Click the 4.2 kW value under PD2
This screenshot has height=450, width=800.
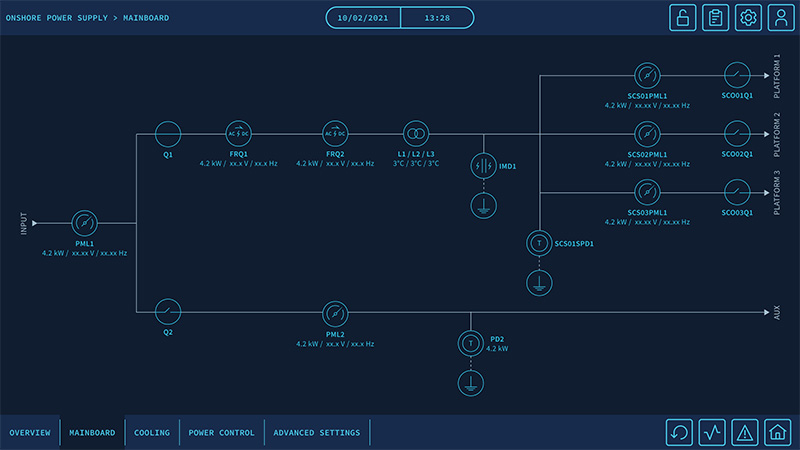[497, 349]
